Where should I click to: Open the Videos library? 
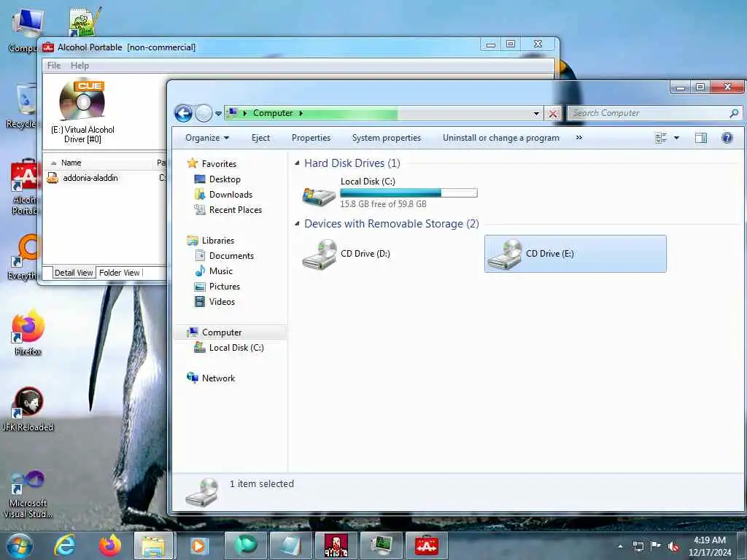(x=222, y=301)
